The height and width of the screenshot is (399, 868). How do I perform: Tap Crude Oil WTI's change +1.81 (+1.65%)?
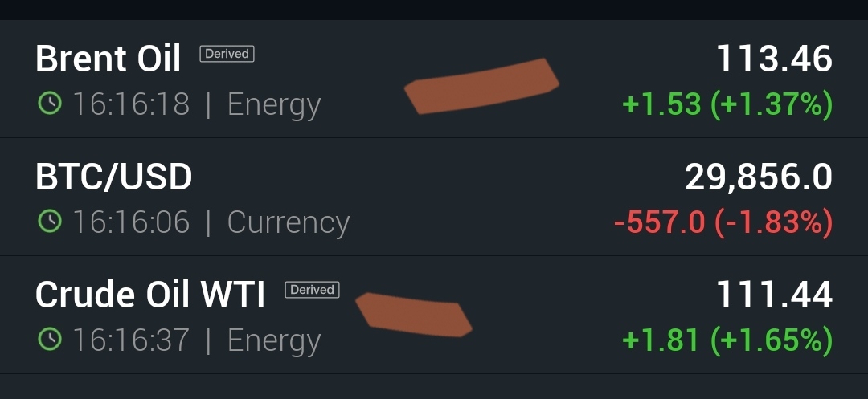[727, 340]
